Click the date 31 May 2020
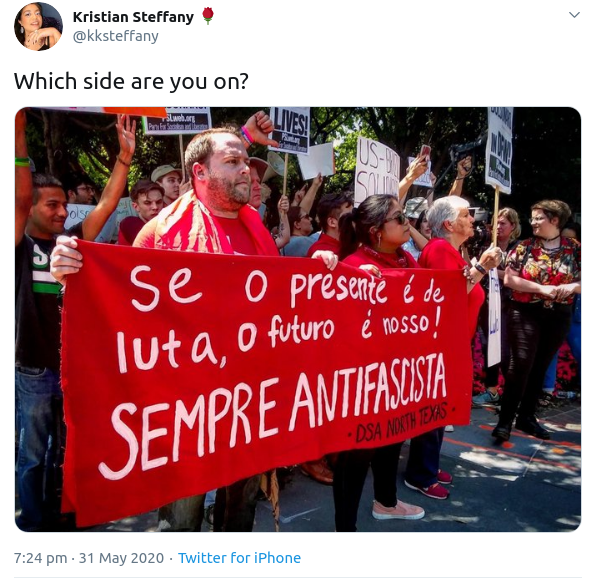 pyautogui.click(x=121, y=558)
